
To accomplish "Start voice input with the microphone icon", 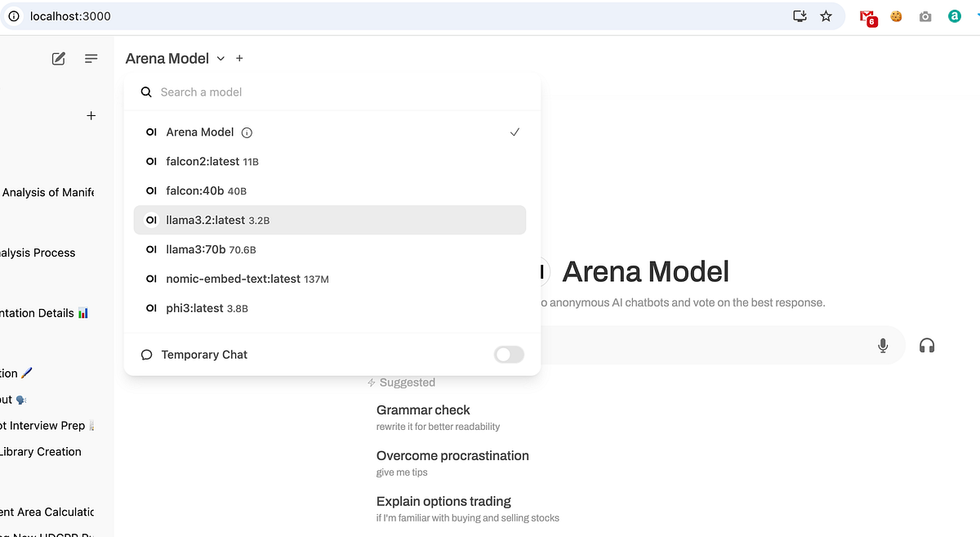I will pos(882,345).
